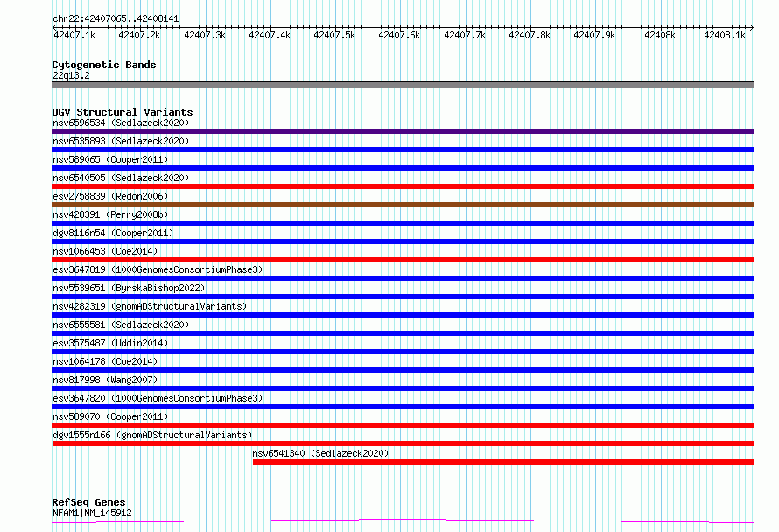The image size is (779, 532).
Task: Open the NFAM1|NM_145912 gene label
Action: pos(92,513)
